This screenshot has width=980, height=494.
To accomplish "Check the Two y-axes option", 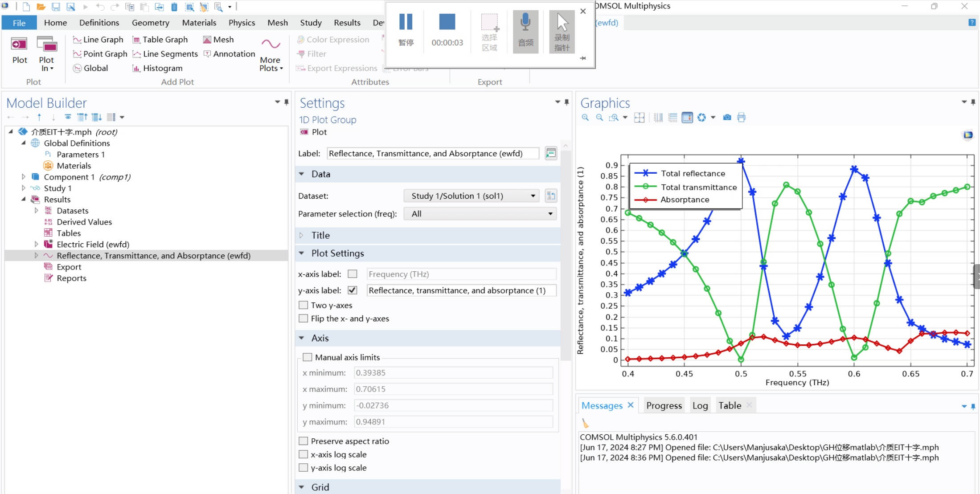I will [303, 305].
